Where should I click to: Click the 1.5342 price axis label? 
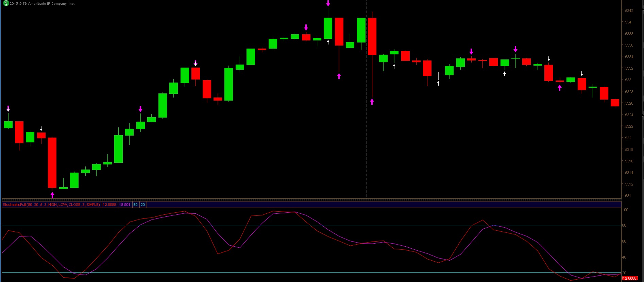pos(627,11)
